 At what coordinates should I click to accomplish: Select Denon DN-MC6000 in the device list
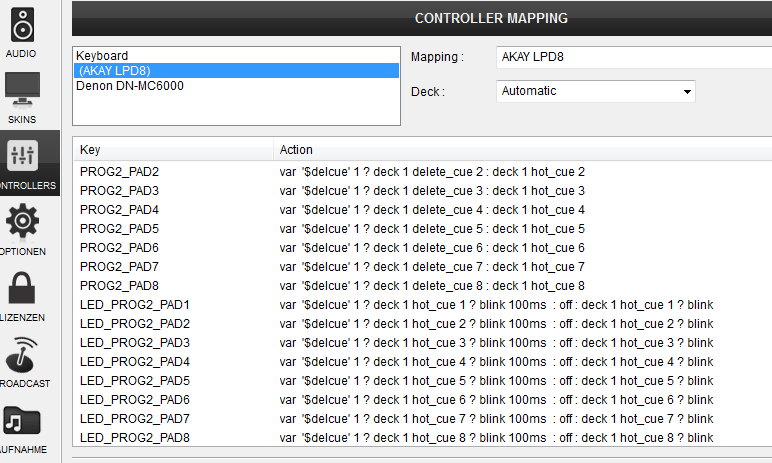pyautogui.click(x=236, y=86)
